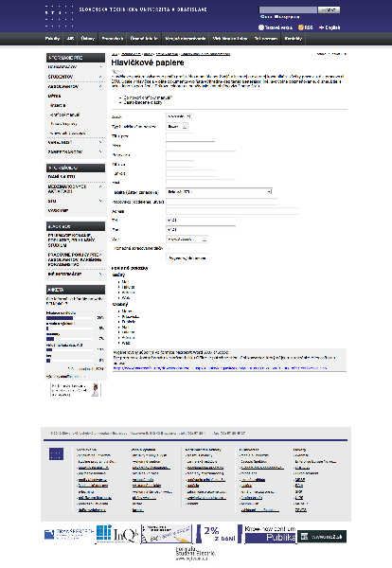Switch to English via the flag icon
392x568 pixels.
coord(321,27)
